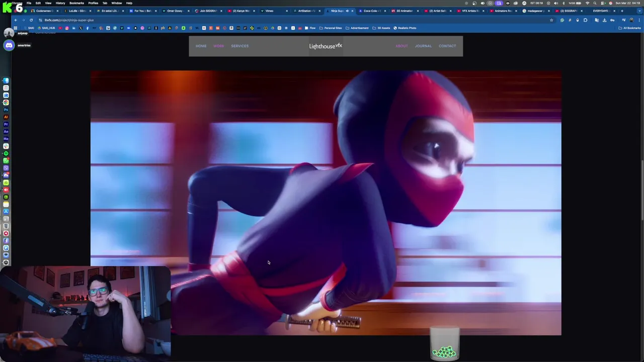Screen dimensions: 644x362
Task: Open the Instagram bookmark icon
Action: (67, 28)
